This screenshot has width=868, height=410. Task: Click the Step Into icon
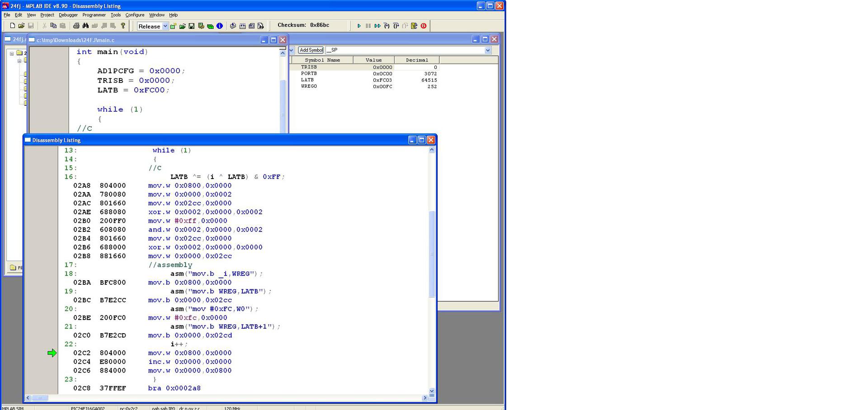pyautogui.click(x=387, y=26)
